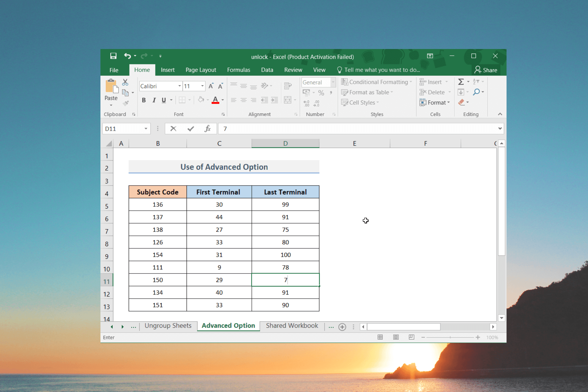Increase font size with larger A icon

click(x=211, y=86)
